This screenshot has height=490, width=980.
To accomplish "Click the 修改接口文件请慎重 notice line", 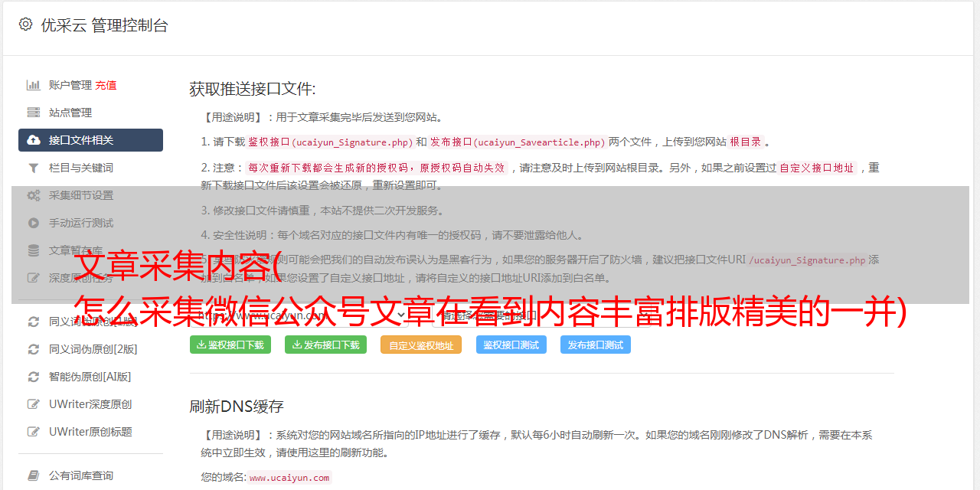I will pyautogui.click(x=322, y=211).
